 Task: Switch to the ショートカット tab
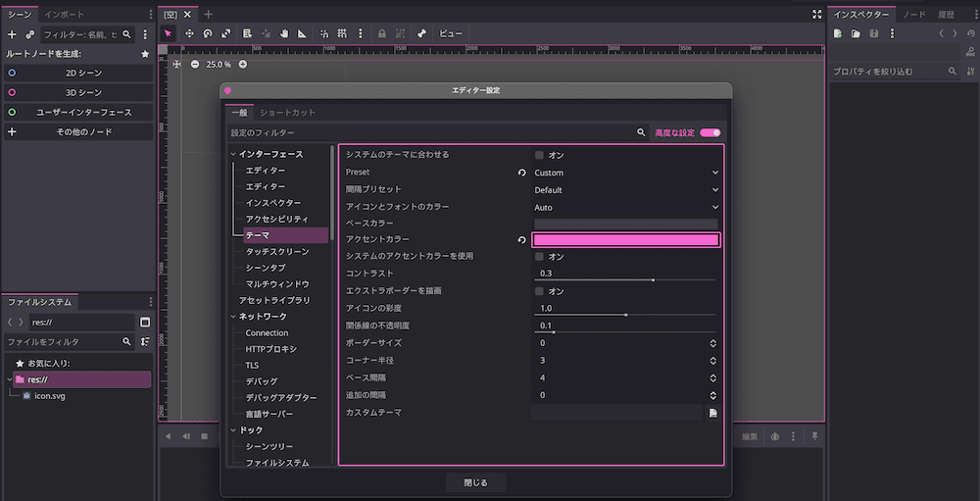click(x=287, y=113)
